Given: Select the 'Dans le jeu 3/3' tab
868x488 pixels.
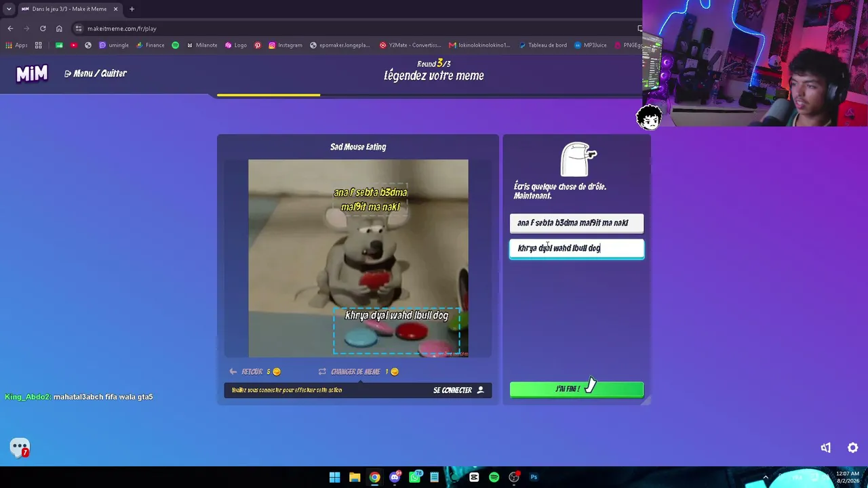Looking at the screenshot, I should click(x=69, y=9).
